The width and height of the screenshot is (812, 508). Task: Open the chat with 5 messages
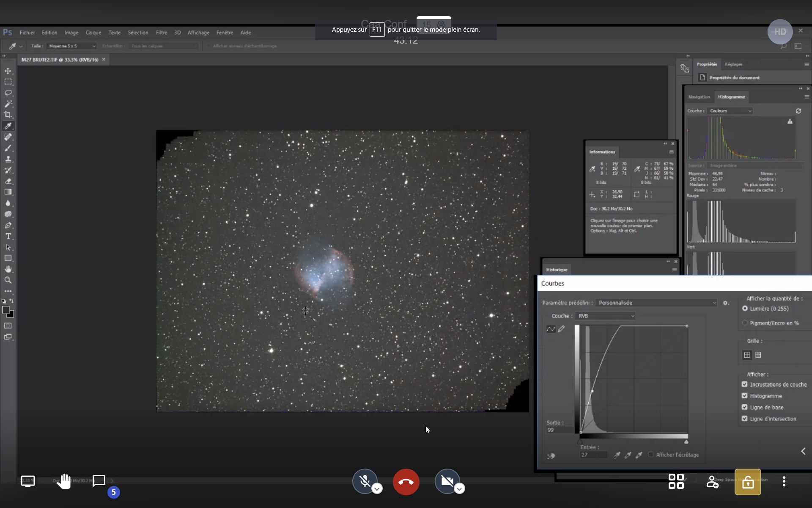click(x=99, y=481)
